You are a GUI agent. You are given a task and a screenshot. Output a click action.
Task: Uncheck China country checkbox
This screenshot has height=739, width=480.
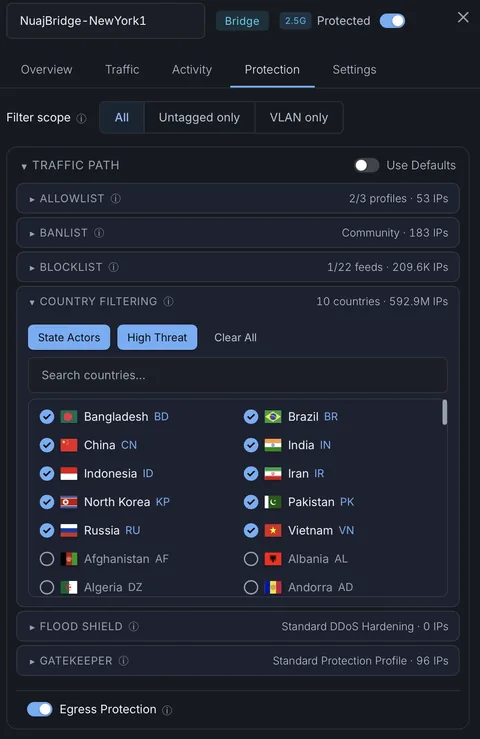(x=47, y=445)
